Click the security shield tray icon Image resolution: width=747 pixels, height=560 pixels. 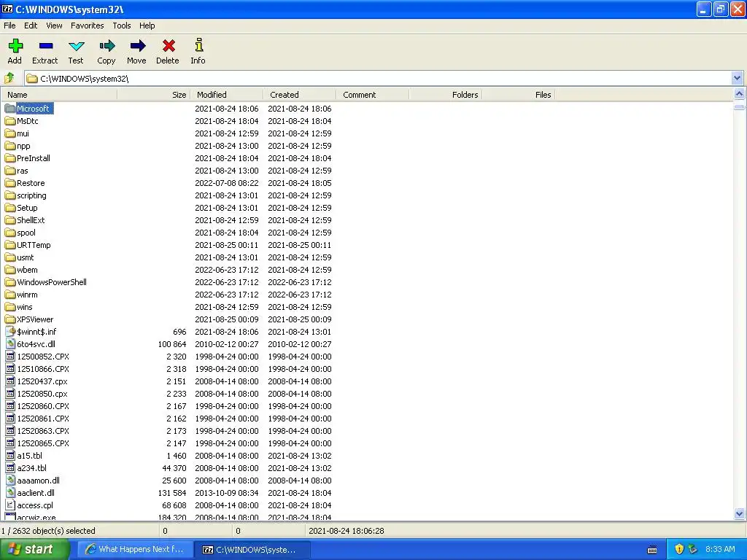[679, 549]
